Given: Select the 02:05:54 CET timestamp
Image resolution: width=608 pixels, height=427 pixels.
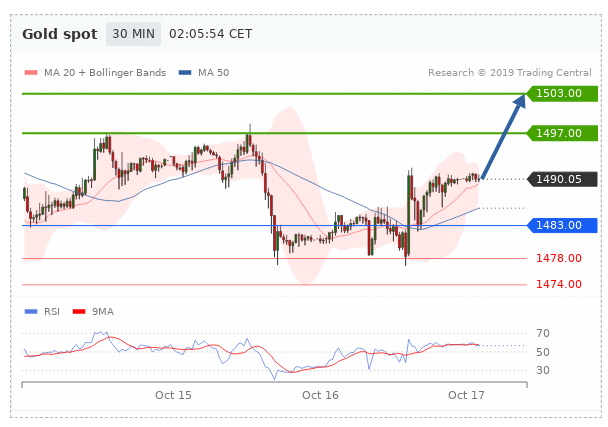Looking at the screenshot, I should point(211,34).
